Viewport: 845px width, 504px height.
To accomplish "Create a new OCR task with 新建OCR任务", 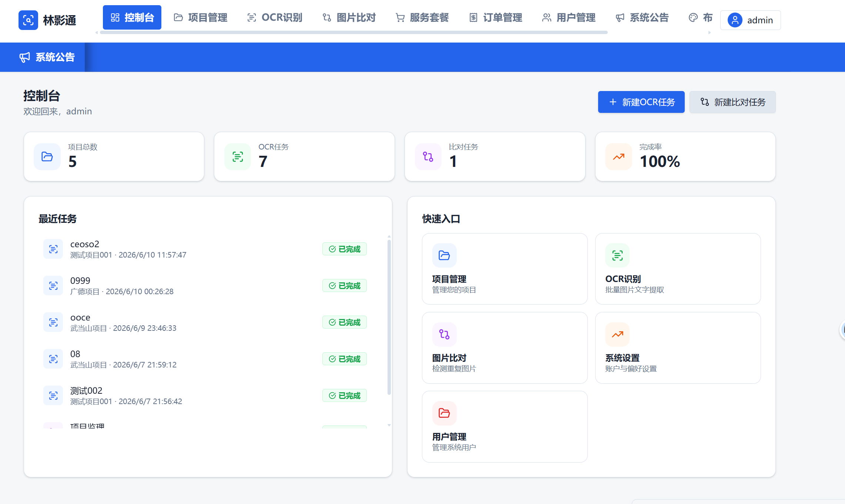I will pos(641,102).
